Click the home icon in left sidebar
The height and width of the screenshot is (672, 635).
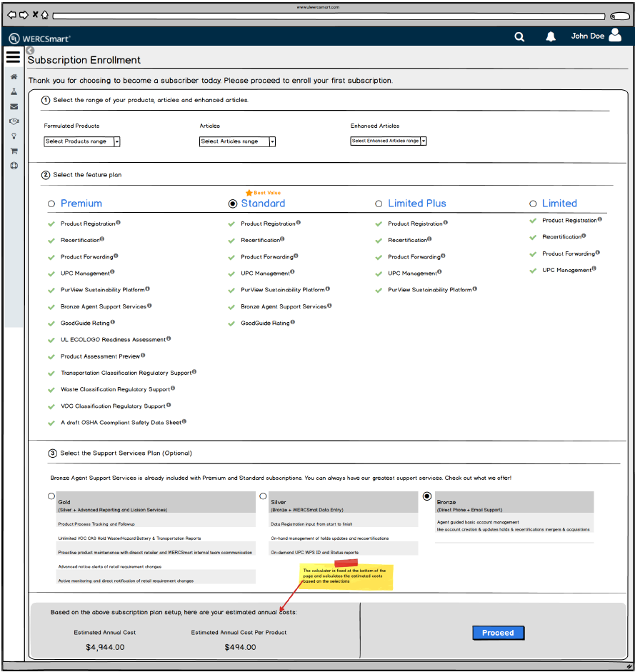pos(14,76)
